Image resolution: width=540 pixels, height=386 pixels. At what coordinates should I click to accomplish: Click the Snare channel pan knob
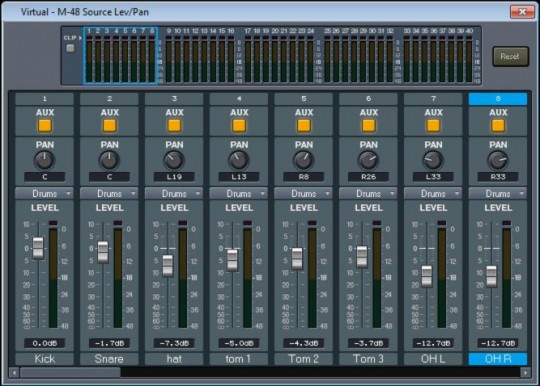(x=109, y=160)
